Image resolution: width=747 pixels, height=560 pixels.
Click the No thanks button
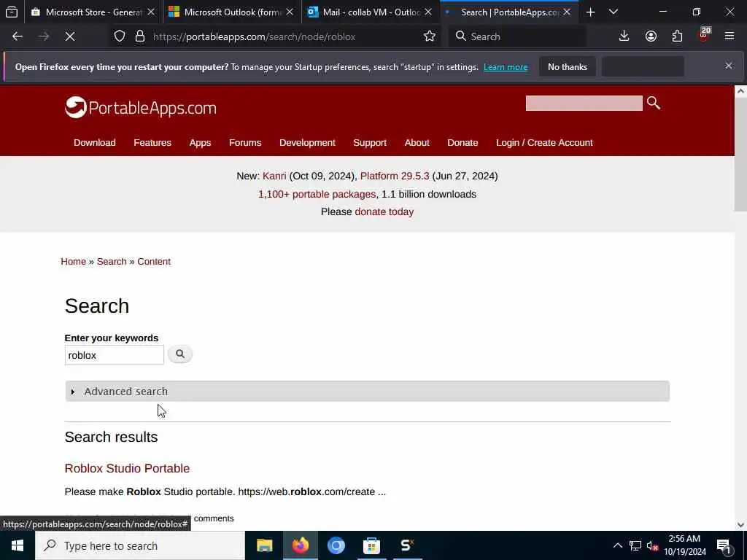coord(568,66)
